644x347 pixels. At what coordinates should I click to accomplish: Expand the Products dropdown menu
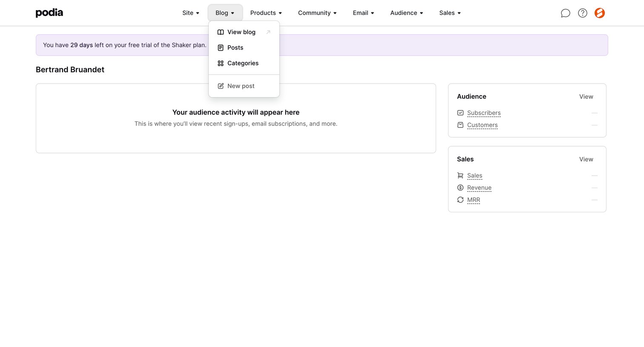[266, 13]
